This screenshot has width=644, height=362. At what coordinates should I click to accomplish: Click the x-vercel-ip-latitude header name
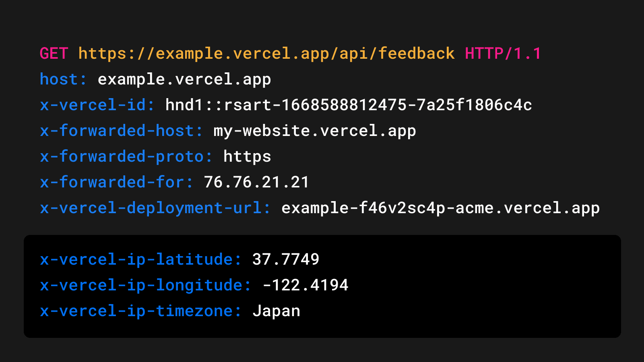click(x=140, y=259)
